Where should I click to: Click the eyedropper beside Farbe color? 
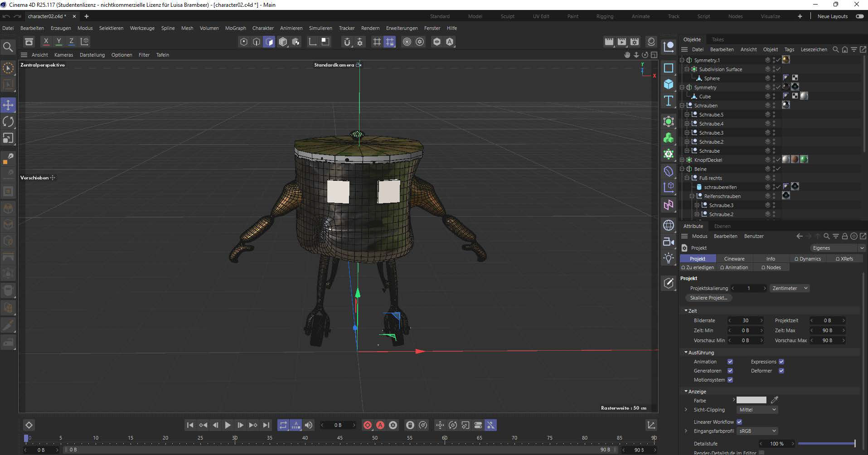click(x=775, y=400)
